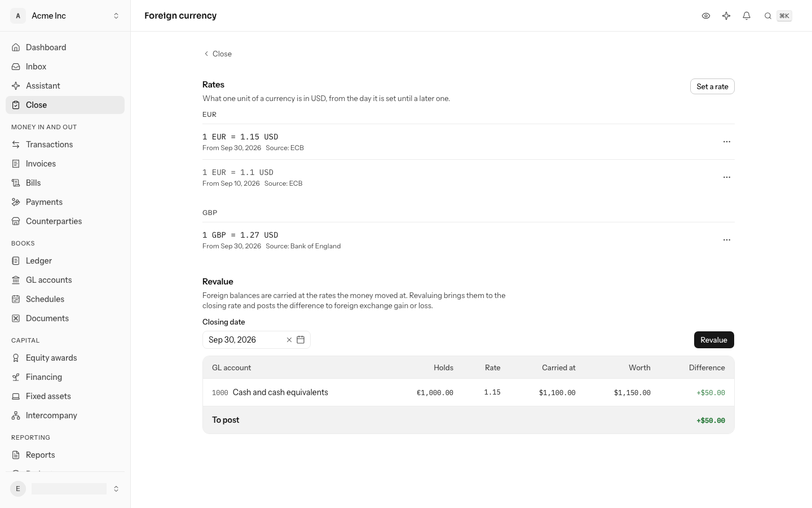Click the Schedules calendar icon in sidebar
Screen dimensions: 812x508
coord(16,299)
